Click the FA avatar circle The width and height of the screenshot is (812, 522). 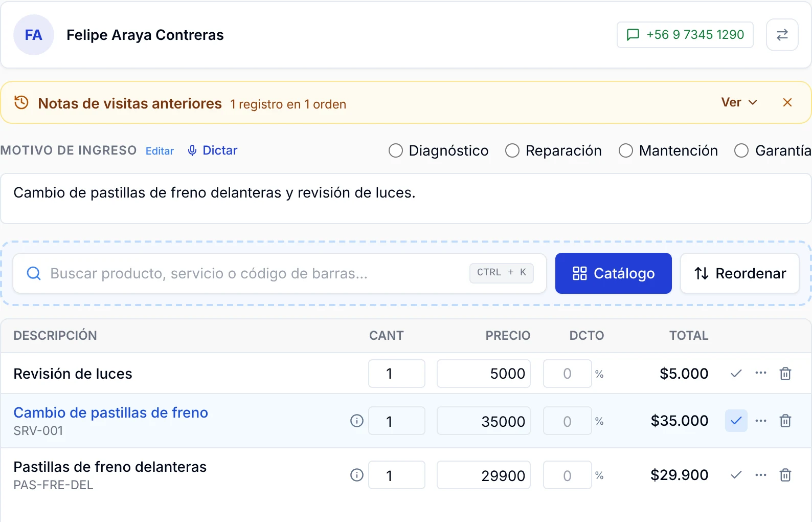34,35
